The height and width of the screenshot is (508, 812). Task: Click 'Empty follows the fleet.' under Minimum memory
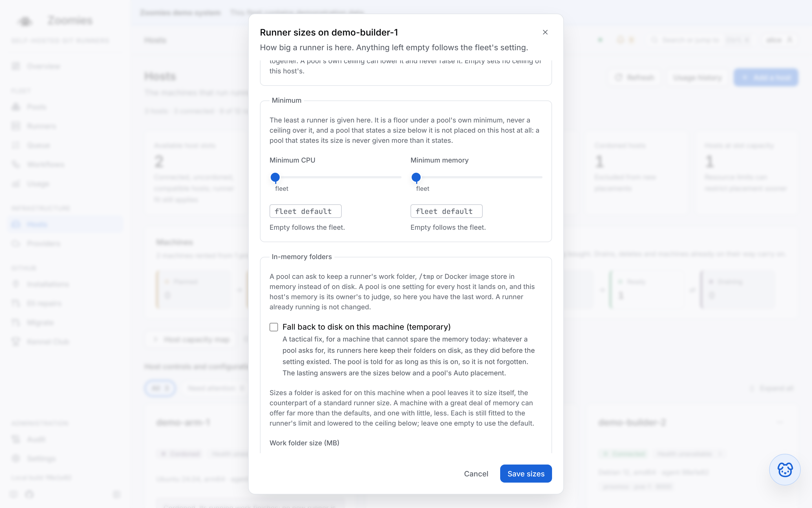[x=448, y=227]
